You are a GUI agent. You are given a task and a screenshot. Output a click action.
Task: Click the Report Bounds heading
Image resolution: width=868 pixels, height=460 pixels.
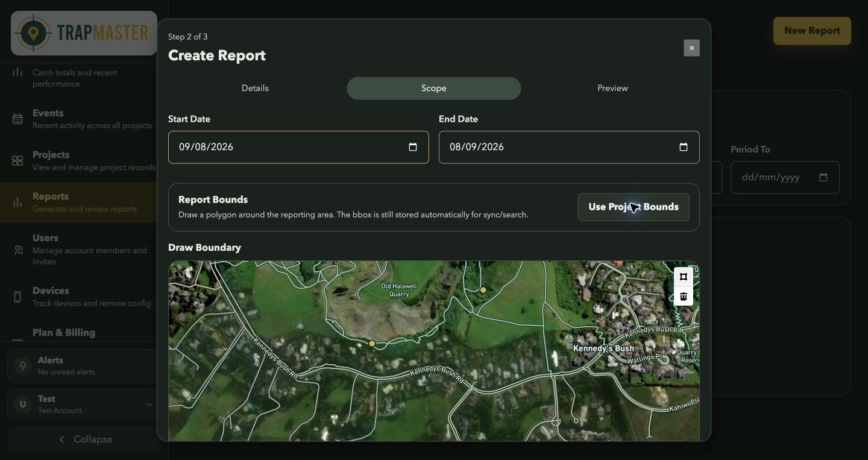point(213,200)
